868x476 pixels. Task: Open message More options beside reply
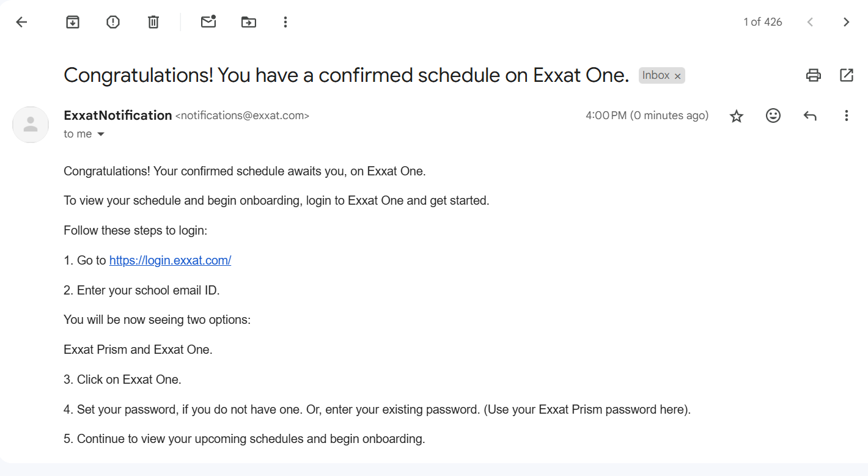(847, 115)
